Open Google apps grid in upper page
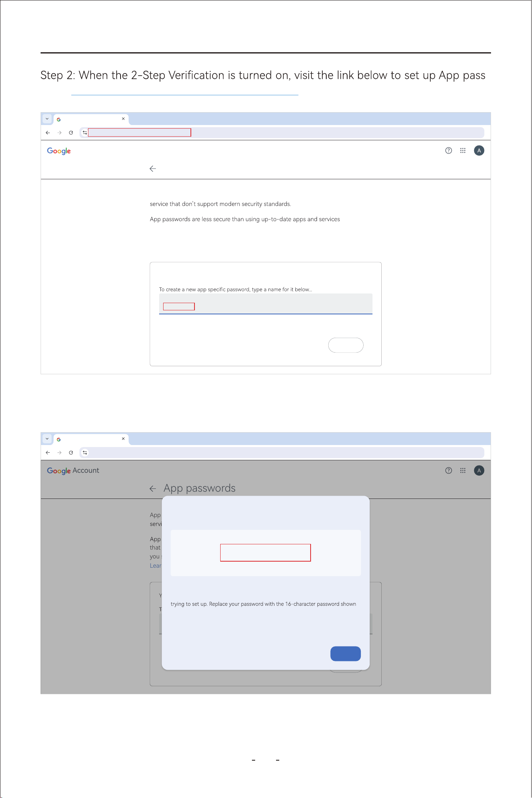The image size is (532, 798). (x=463, y=150)
